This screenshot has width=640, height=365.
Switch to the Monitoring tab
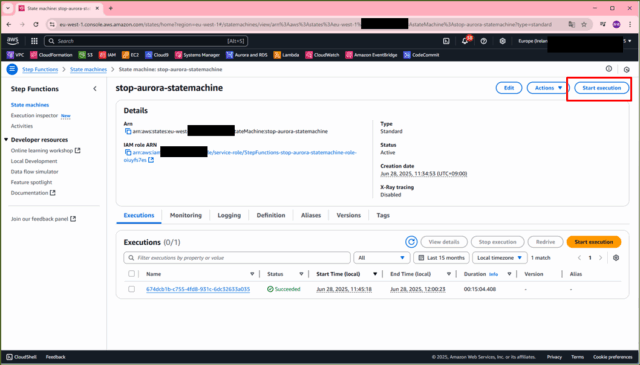(x=186, y=215)
